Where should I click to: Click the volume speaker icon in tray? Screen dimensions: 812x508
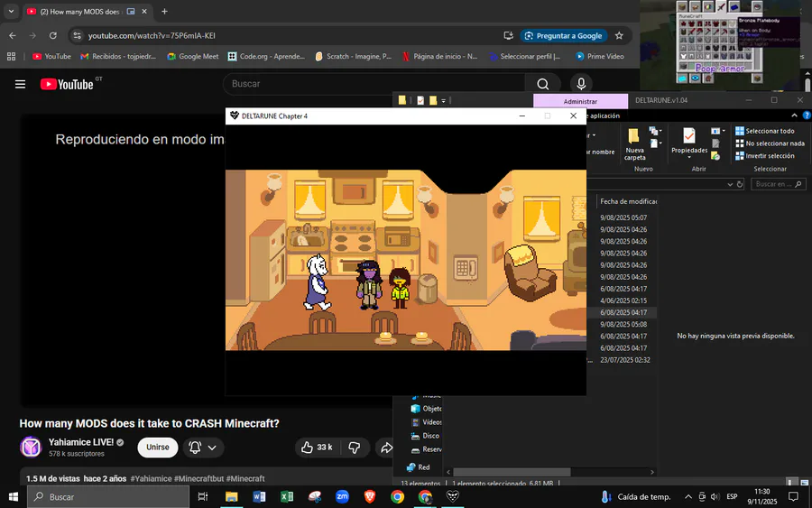715,496
